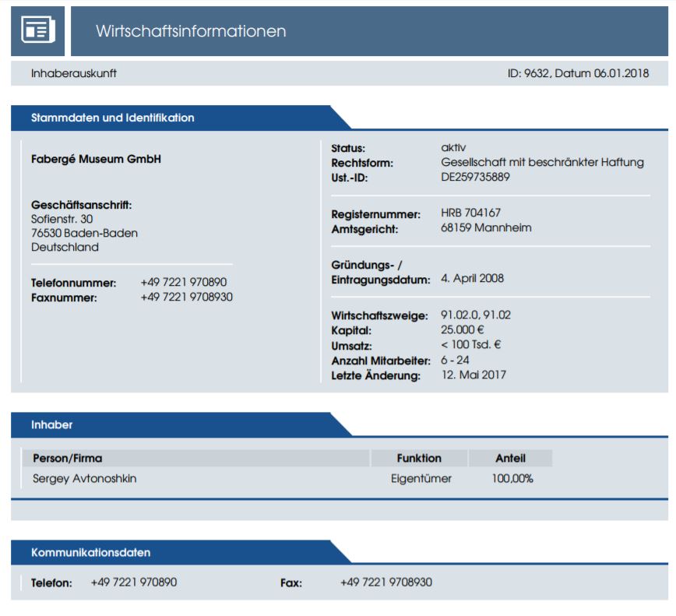Click Amtsgericht value 68159 Mannheim
This screenshot has height=616, width=676.
[486, 228]
